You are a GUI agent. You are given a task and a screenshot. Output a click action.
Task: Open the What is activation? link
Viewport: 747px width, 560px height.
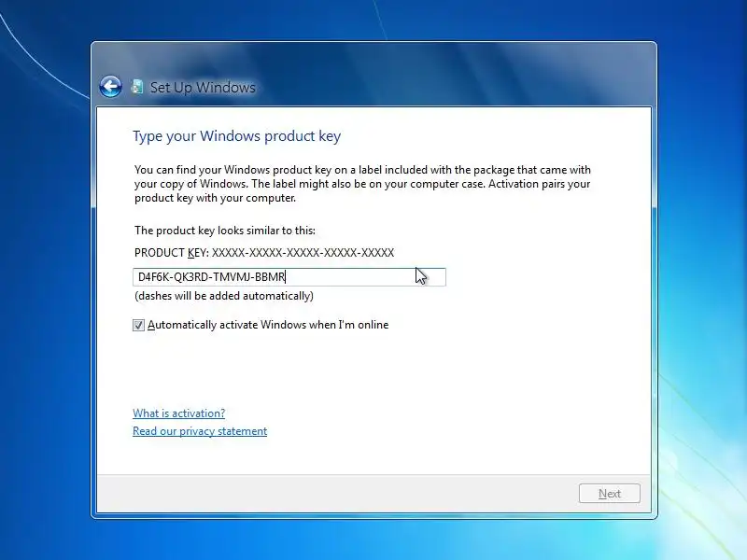178,413
